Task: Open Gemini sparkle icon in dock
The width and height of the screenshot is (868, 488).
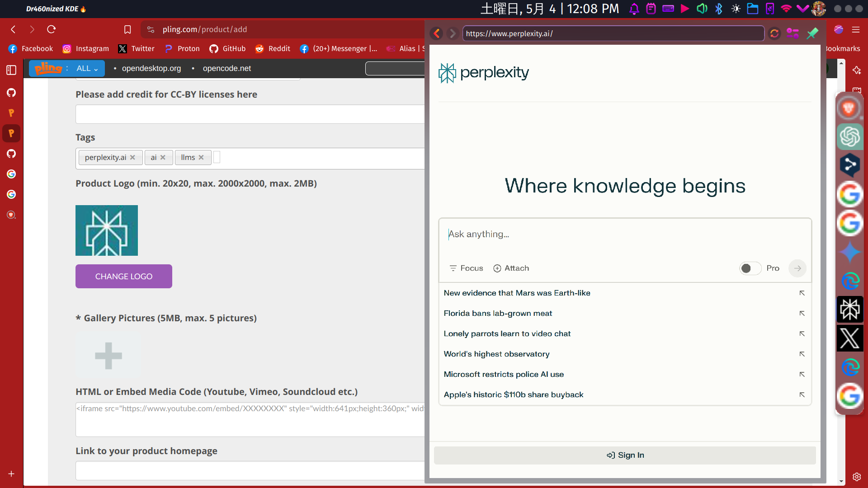Action: [x=850, y=252]
